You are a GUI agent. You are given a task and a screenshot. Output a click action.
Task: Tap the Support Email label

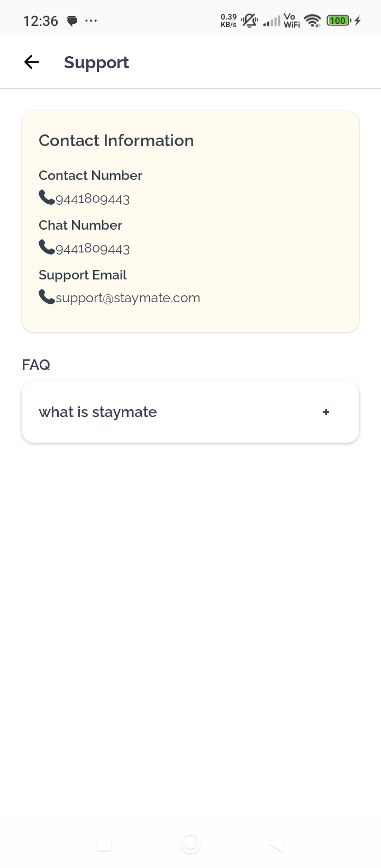coord(83,275)
